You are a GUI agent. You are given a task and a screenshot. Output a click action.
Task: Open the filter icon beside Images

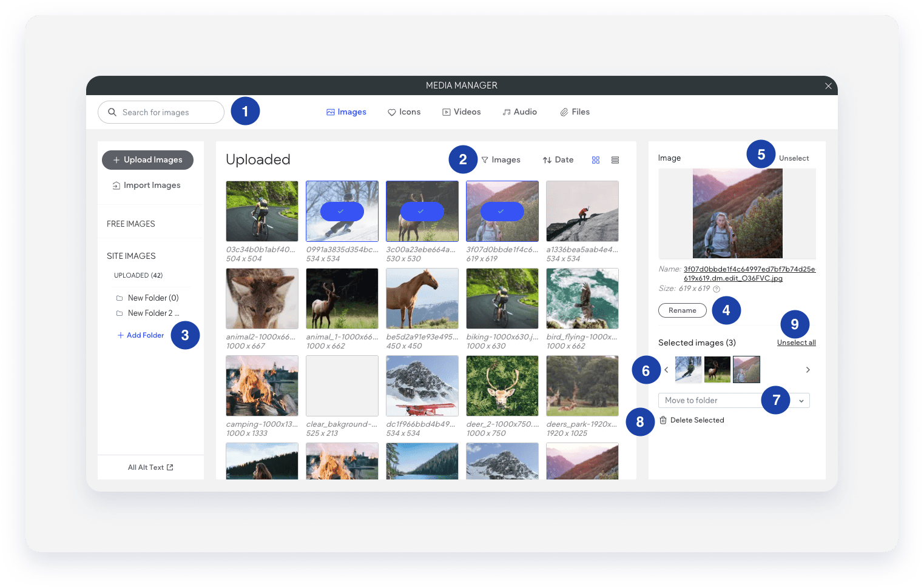click(x=484, y=159)
